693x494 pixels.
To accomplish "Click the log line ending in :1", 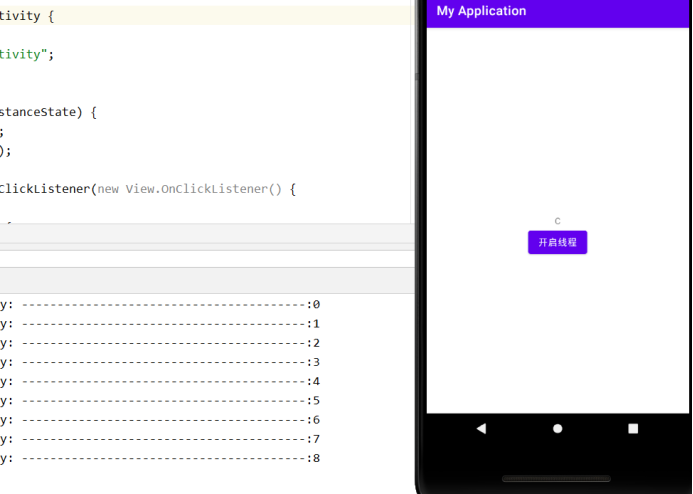I will click(x=160, y=324).
